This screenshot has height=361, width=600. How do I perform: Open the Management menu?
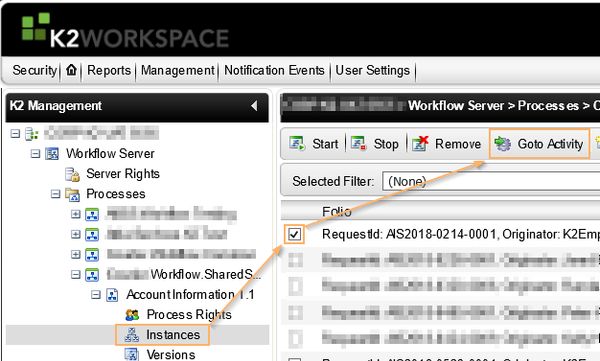point(178,70)
